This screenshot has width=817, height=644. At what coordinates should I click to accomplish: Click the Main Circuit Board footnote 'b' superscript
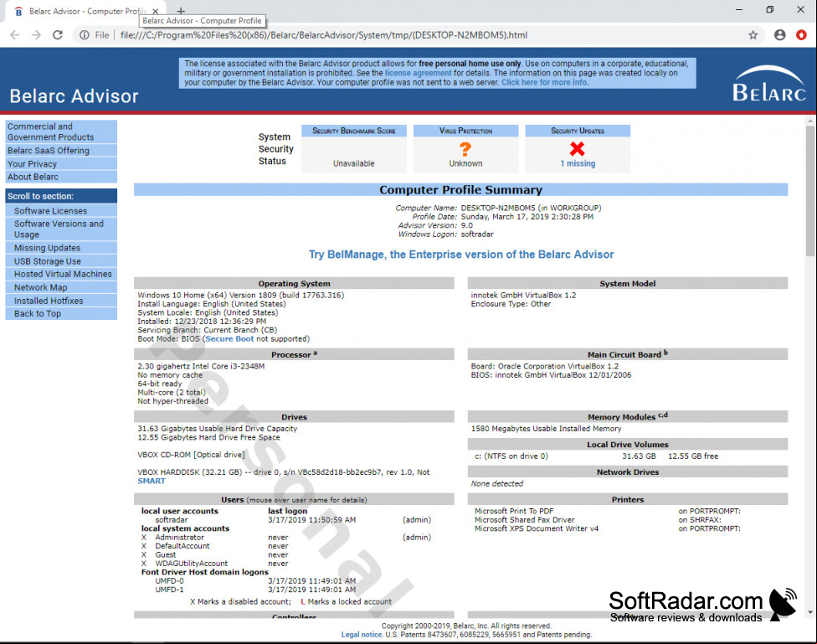(x=665, y=353)
